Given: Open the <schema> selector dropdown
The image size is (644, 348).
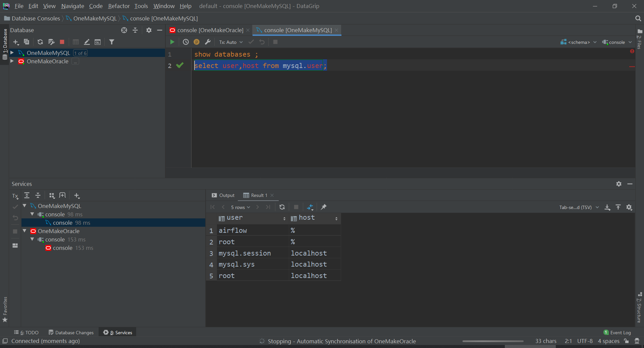Looking at the screenshot, I should point(579,42).
